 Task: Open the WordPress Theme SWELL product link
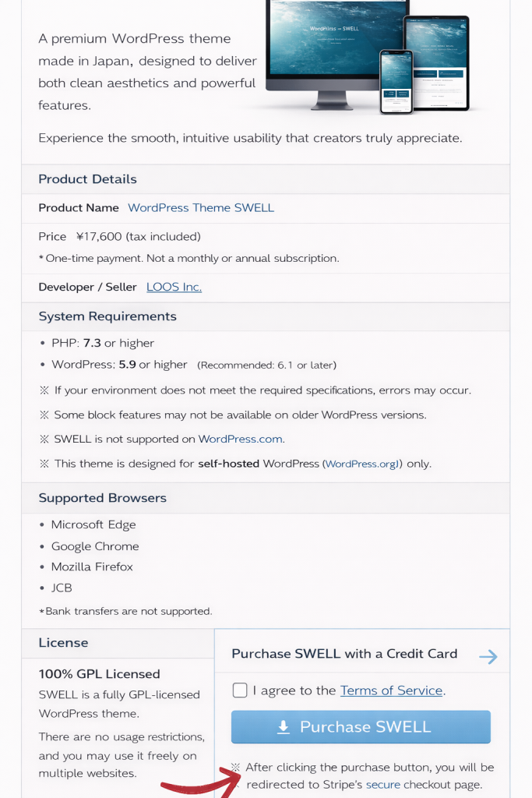201,208
